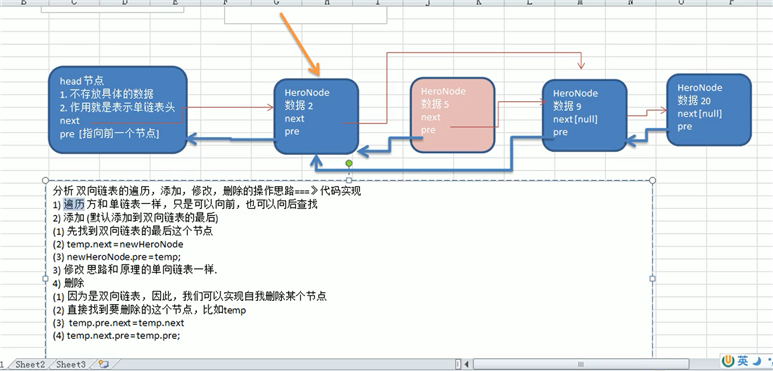Click the line '(2) 直接找到要删除的这个节点, 比如temp'

(x=149, y=310)
